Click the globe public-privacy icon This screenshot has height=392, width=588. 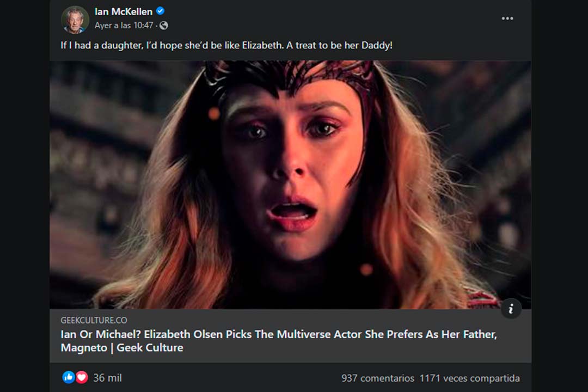[x=164, y=26]
